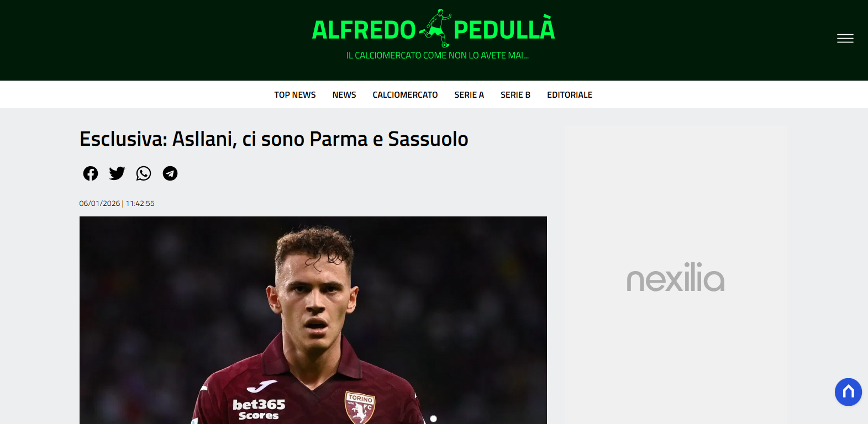Viewport: 868px width, 424px height.
Task: Go to the NEWS section
Action: coord(344,95)
